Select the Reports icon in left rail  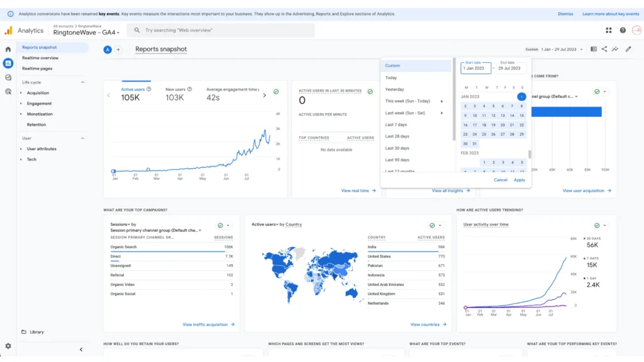click(x=8, y=63)
